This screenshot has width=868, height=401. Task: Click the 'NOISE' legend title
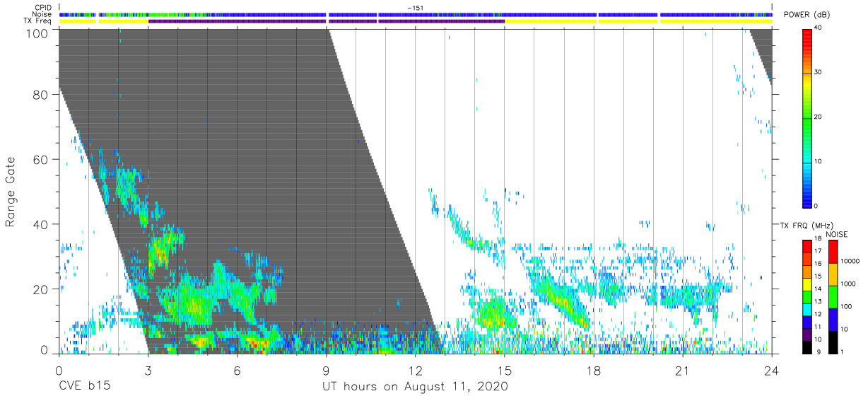coord(836,234)
